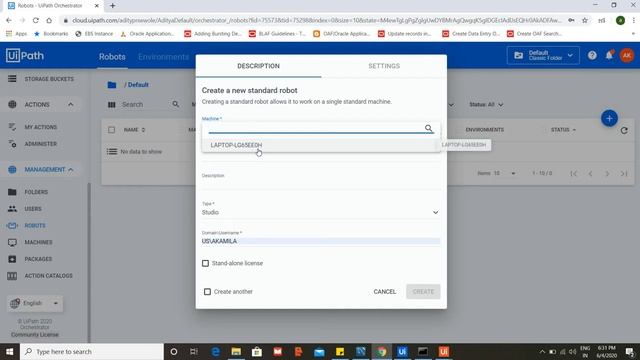The width and height of the screenshot is (640, 360).
Task: Open Users in sidebar
Action: point(33,209)
